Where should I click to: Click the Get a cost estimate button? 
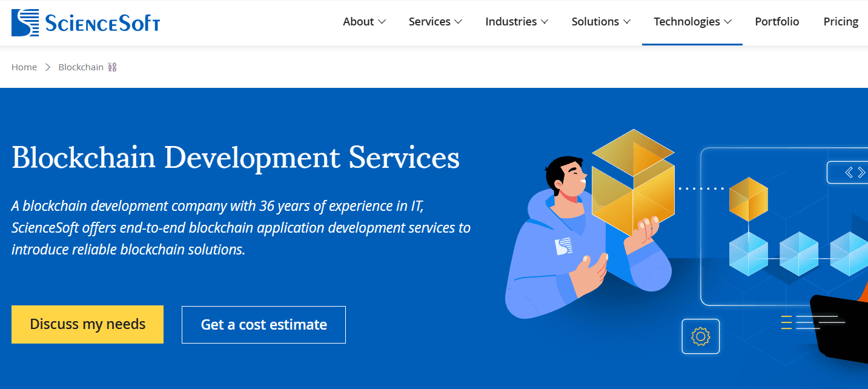(263, 325)
